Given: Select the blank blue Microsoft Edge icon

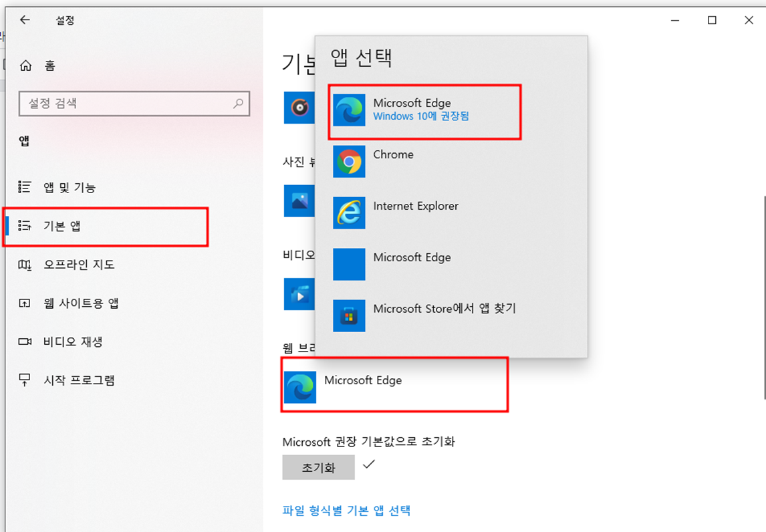Looking at the screenshot, I should [x=349, y=264].
